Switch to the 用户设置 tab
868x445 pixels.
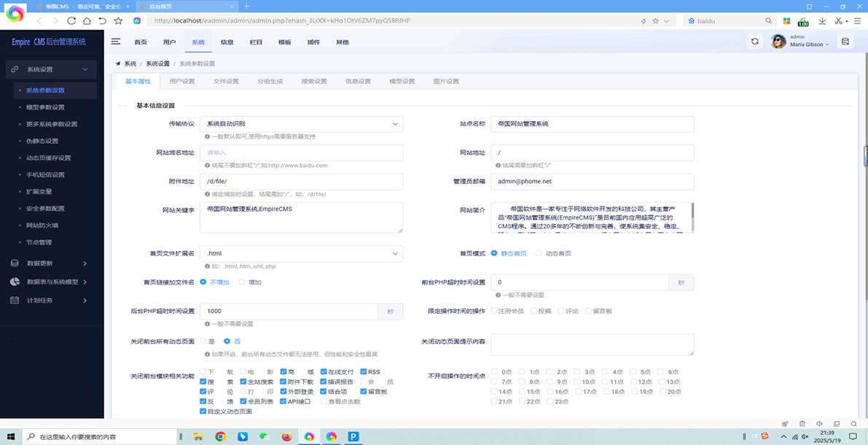point(182,82)
